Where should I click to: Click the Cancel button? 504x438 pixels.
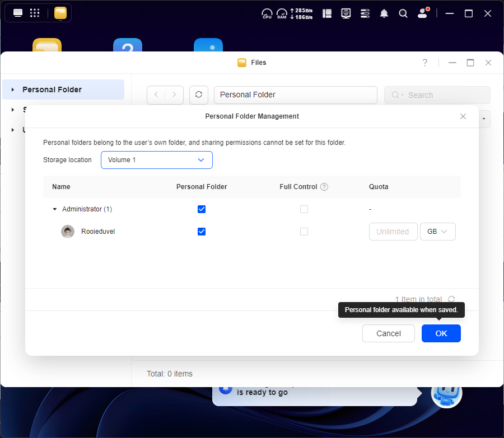[x=389, y=333]
